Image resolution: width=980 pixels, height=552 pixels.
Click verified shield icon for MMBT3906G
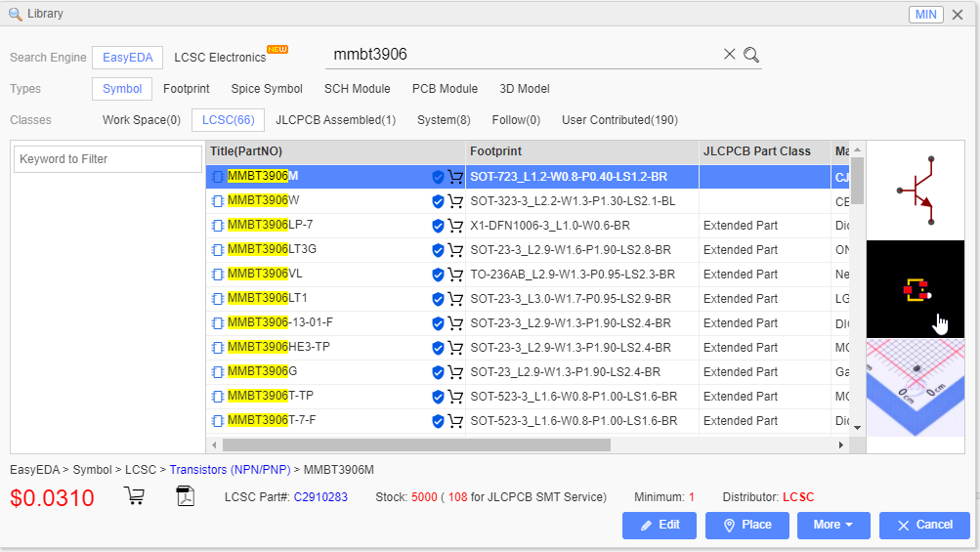click(x=438, y=372)
